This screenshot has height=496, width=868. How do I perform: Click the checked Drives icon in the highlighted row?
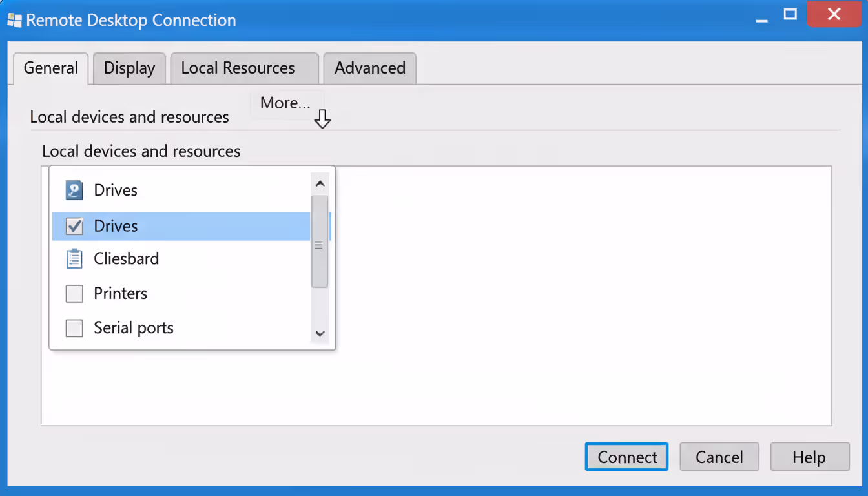tap(74, 226)
